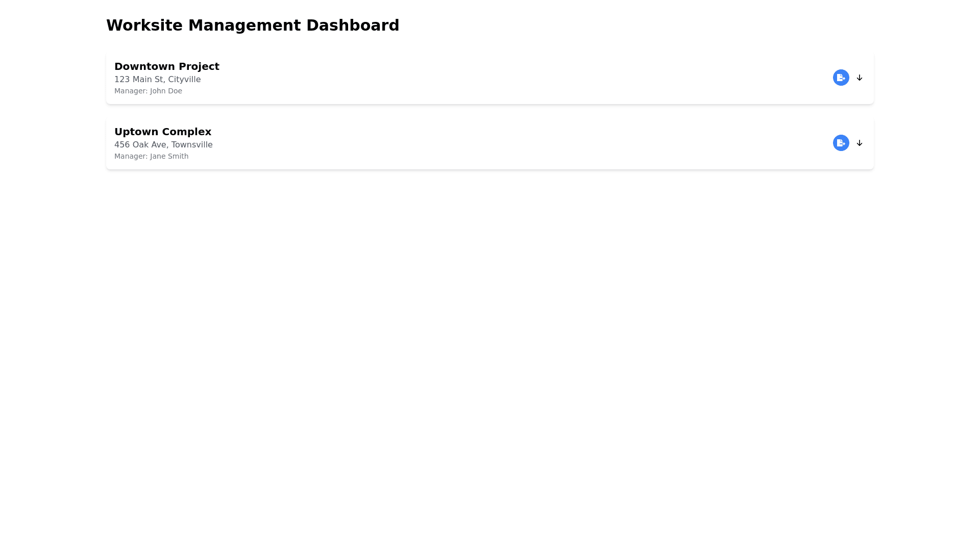
Task: Expand Downtown Project with its down arrow
Action: 860,78
